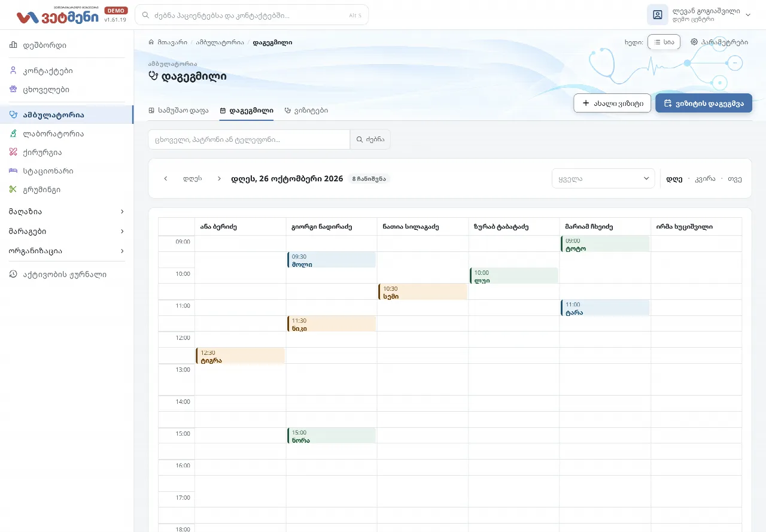
Task: Expand the მაღაზია sidebar section
Action: pyautogui.click(x=66, y=211)
